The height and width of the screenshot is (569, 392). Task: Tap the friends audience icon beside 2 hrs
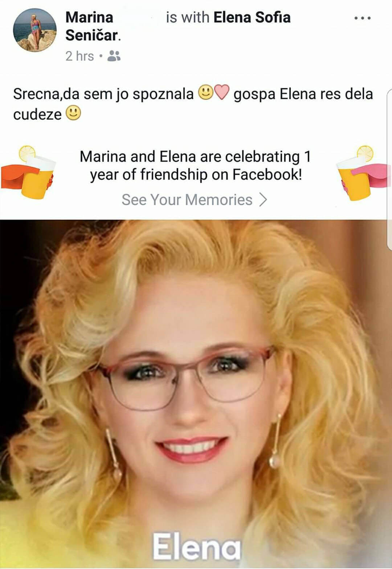pyautogui.click(x=114, y=56)
